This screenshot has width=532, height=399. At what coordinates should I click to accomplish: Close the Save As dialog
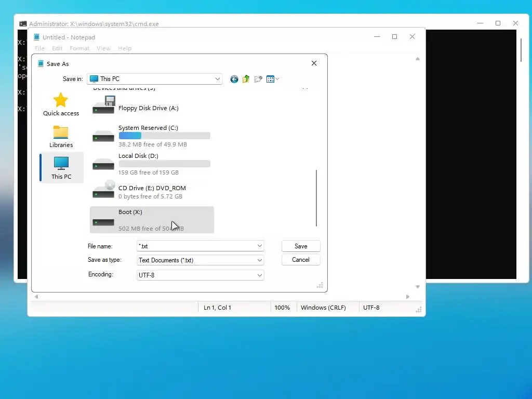tap(314, 63)
